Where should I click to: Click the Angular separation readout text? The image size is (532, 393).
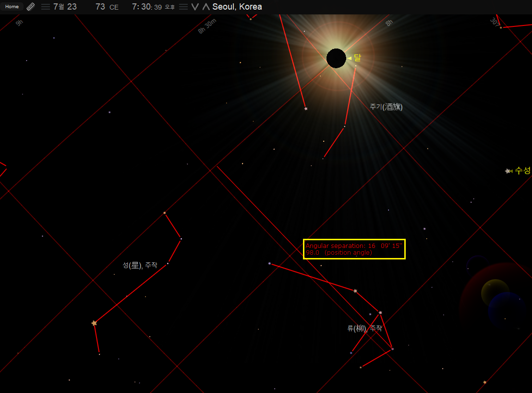point(354,246)
